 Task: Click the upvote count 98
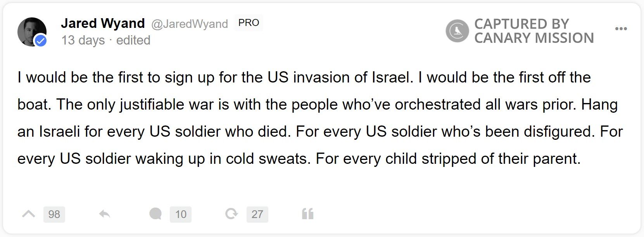pos(54,214)
